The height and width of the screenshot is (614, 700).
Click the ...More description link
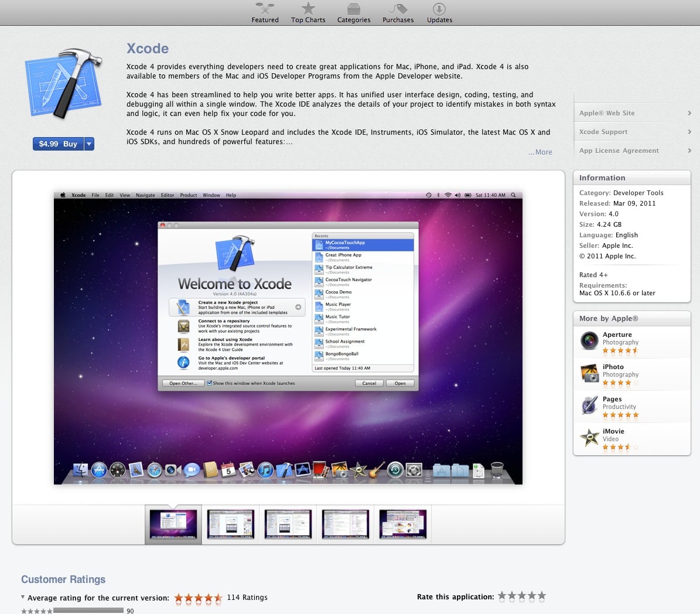540,152
